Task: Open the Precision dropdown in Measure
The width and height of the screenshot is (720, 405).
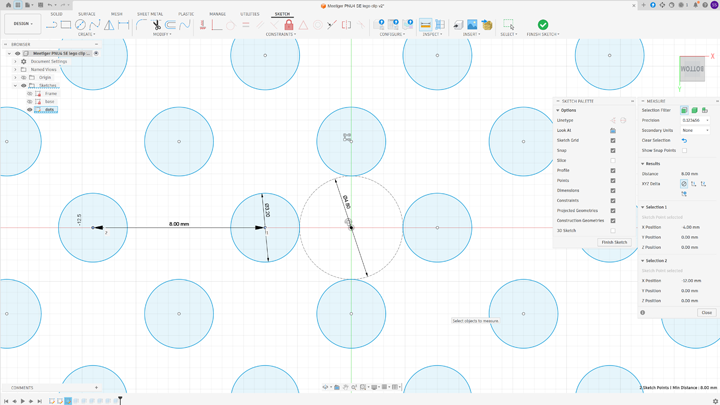Action: (695, 120)
